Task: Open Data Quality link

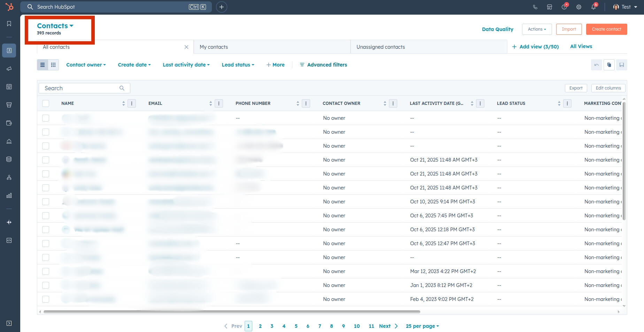Action: pyautogui.click(x=497, y=29)
